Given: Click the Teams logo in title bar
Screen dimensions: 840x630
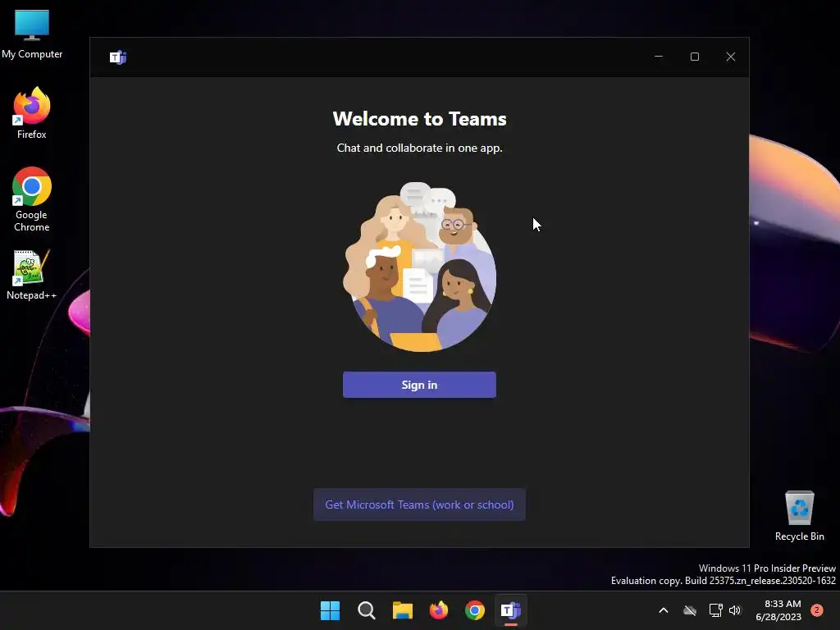Looking at the screenshot, I should (118, 57).
